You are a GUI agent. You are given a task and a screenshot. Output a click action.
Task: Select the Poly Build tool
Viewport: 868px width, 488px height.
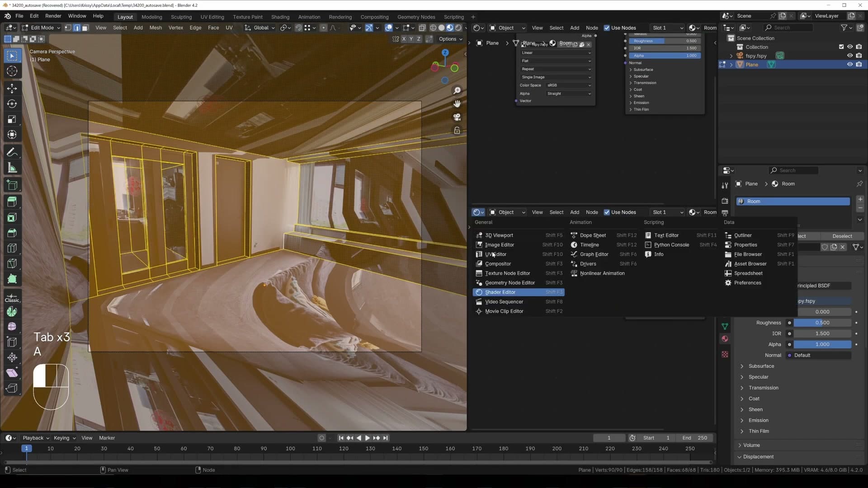[x=12, y=279]
